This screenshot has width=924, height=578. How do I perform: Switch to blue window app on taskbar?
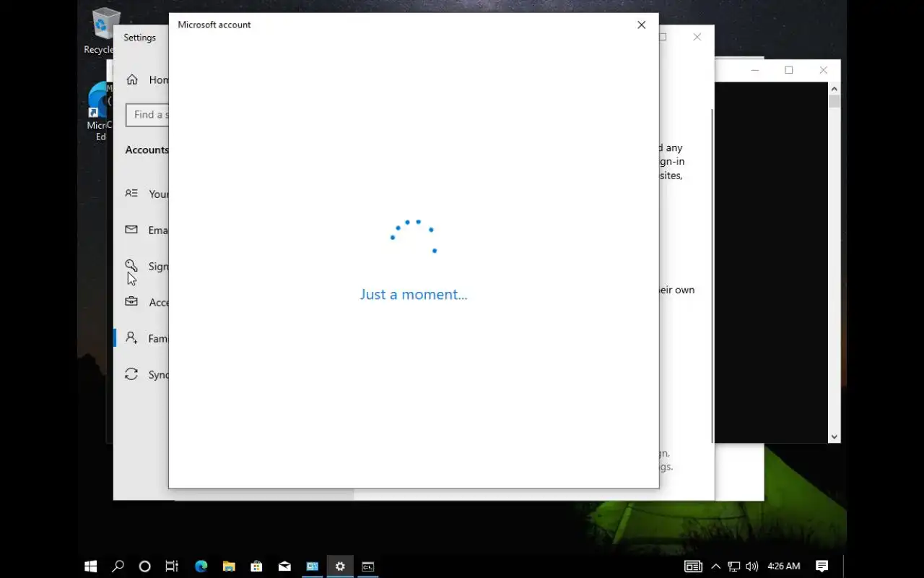pos(313,566)
